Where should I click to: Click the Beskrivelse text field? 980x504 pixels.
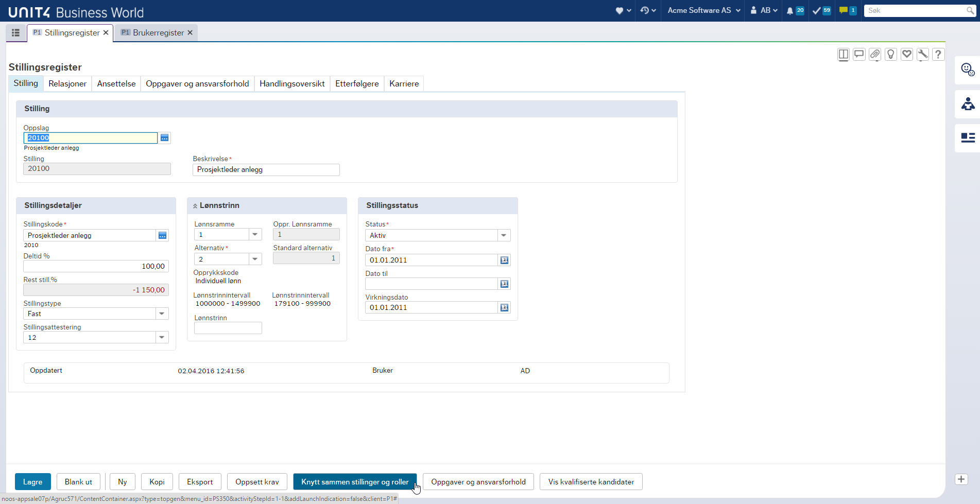pyautogui.click(x=266, y=170)
